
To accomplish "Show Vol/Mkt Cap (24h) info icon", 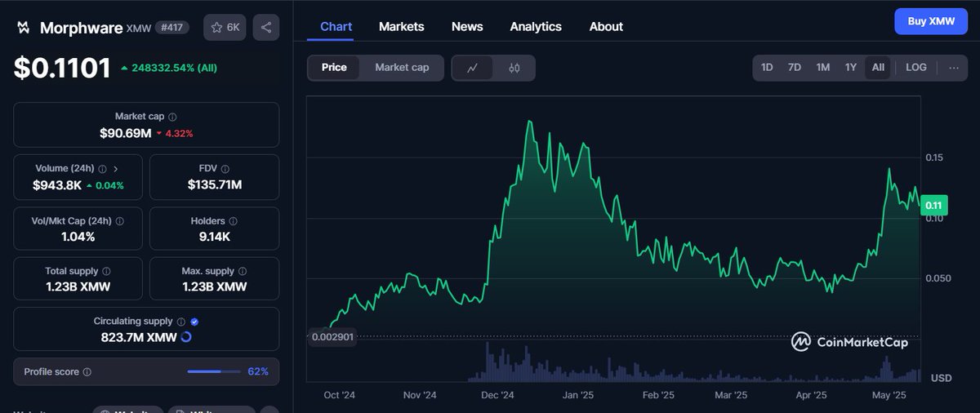I will point(120,221).
